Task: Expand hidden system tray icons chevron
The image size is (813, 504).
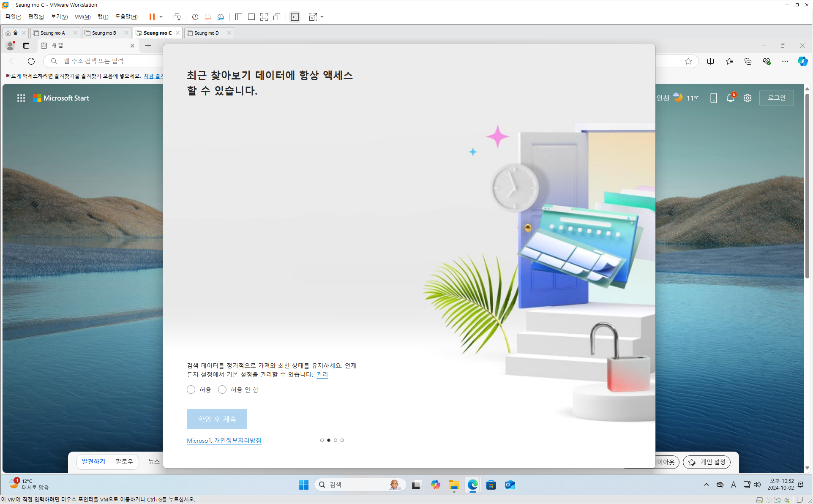Action: click(x=707, y=485)
